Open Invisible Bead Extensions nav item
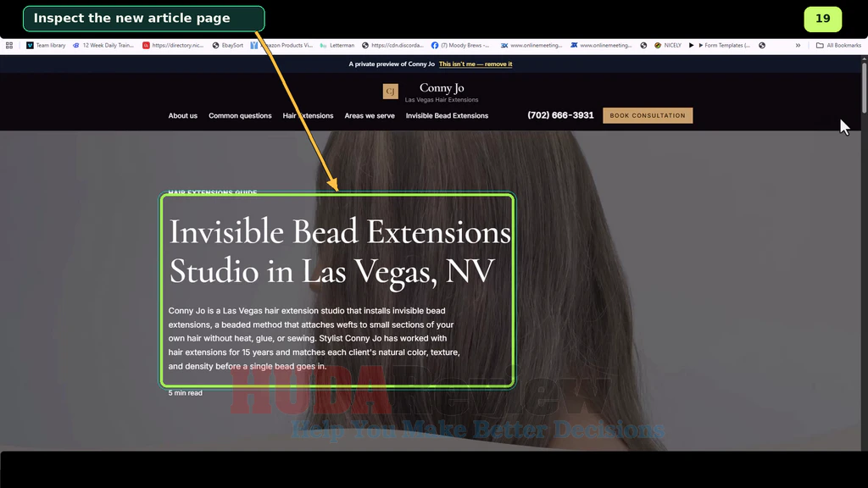This screenshot has width=868, height=488. (x=447, y=115)
